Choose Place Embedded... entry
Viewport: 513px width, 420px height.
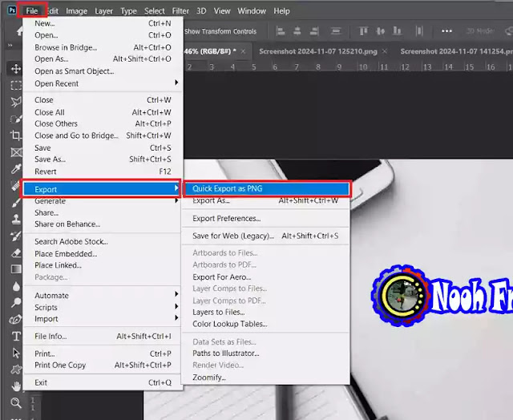[x=102, y=254]
